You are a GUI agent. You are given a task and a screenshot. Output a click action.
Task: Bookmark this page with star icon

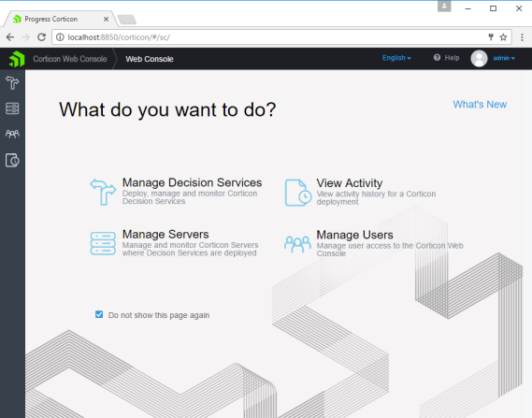tap(503, 37)
